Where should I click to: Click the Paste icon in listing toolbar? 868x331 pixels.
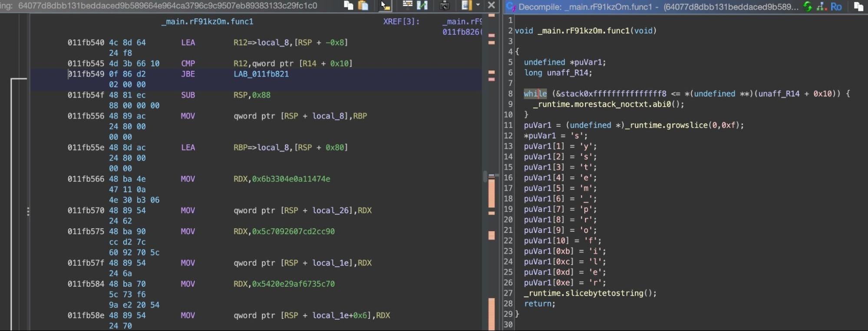(363, 5)
